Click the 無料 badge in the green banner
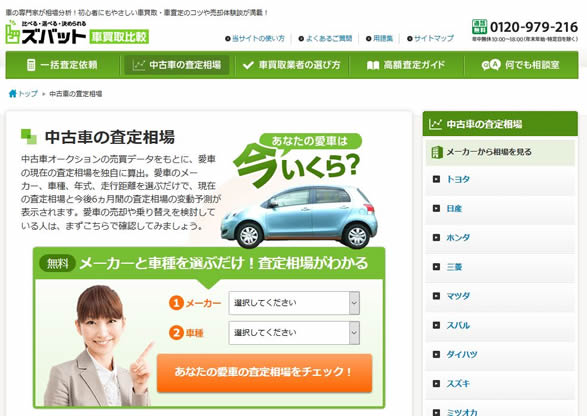The image size is (587, 416). tap(58, 264)
